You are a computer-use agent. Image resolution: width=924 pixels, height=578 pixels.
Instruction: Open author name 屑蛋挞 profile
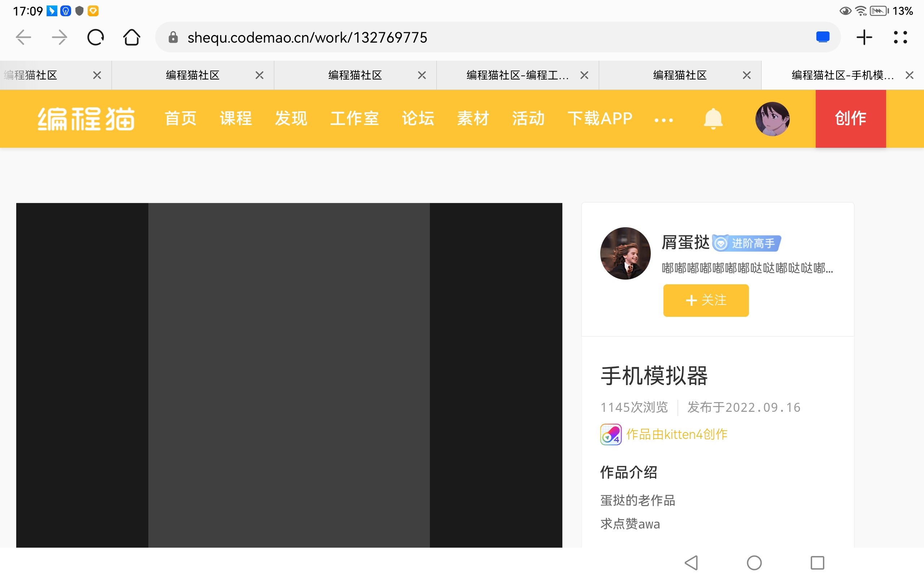(685, 243)
